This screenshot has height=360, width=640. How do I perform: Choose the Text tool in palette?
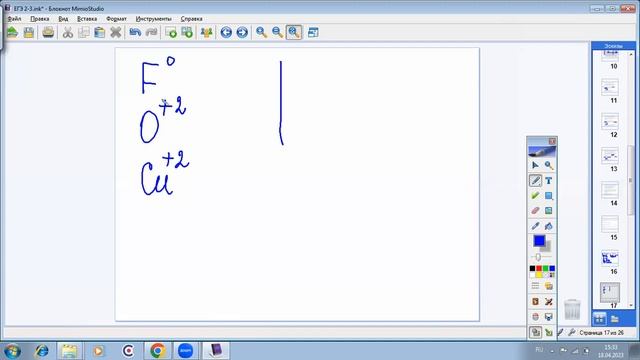point(549,181)
